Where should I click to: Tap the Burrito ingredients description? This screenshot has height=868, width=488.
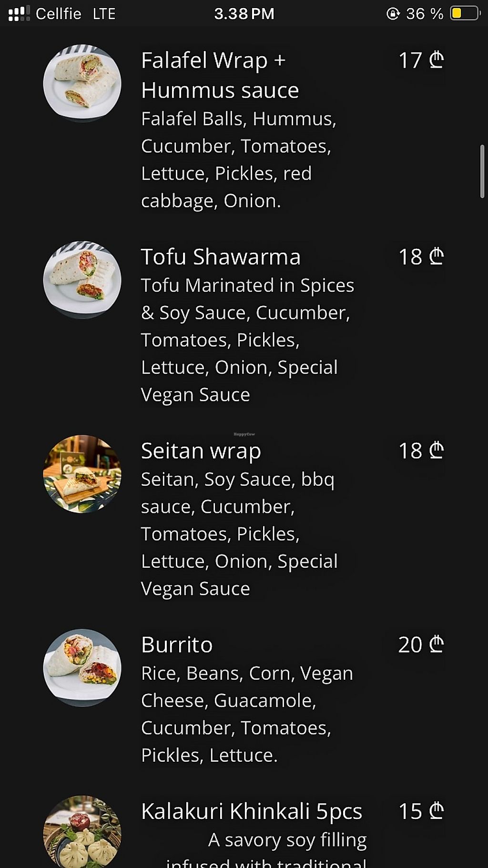[247, 714]
